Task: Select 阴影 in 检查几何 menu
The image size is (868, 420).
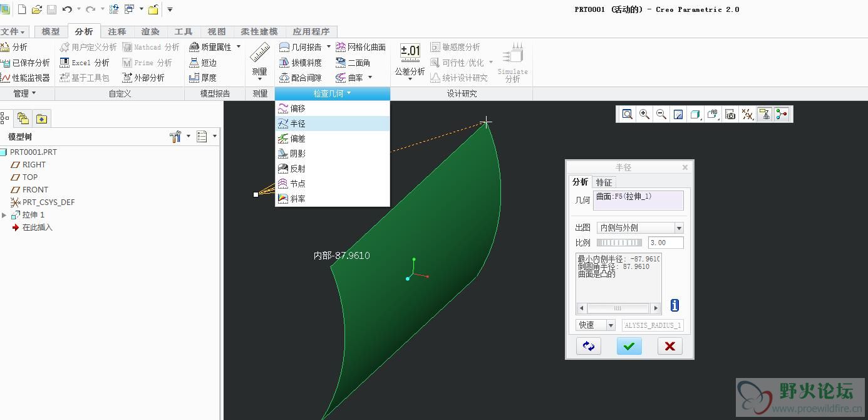Action: tap(333, 154)
